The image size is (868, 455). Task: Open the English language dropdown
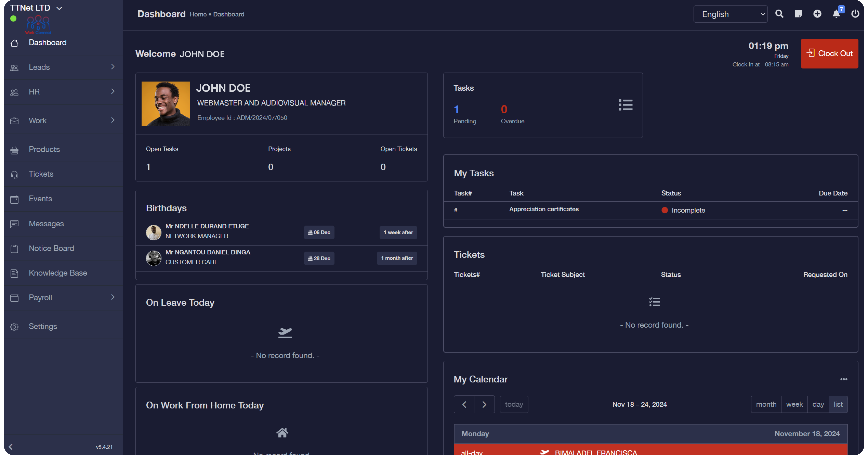pyautogui.click(x=730, y=14)
